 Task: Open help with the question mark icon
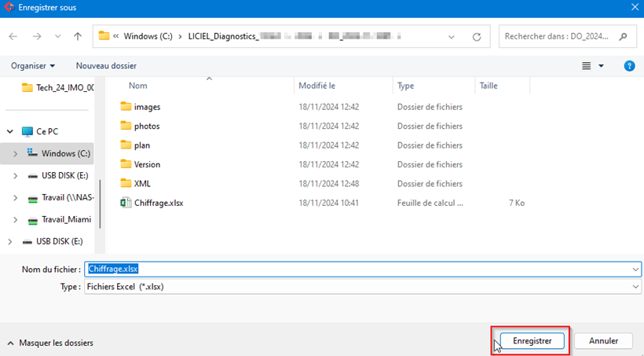pyautogui.click(x=629, y=66)
